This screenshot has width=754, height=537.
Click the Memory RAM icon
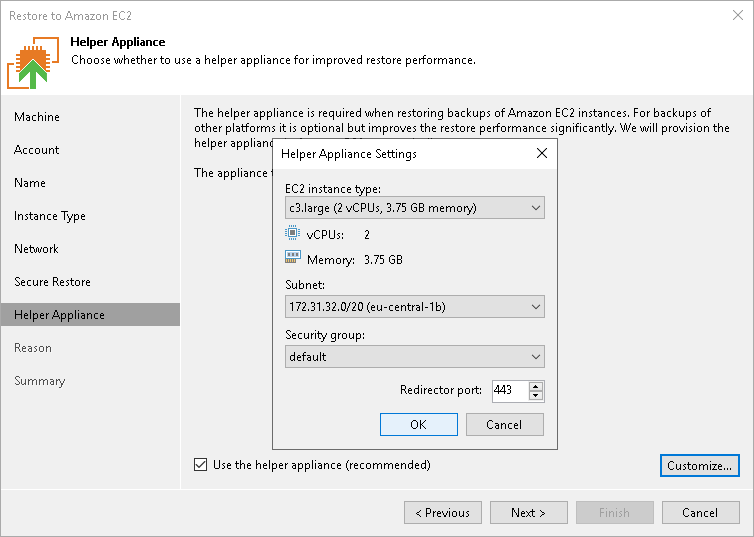293,257
